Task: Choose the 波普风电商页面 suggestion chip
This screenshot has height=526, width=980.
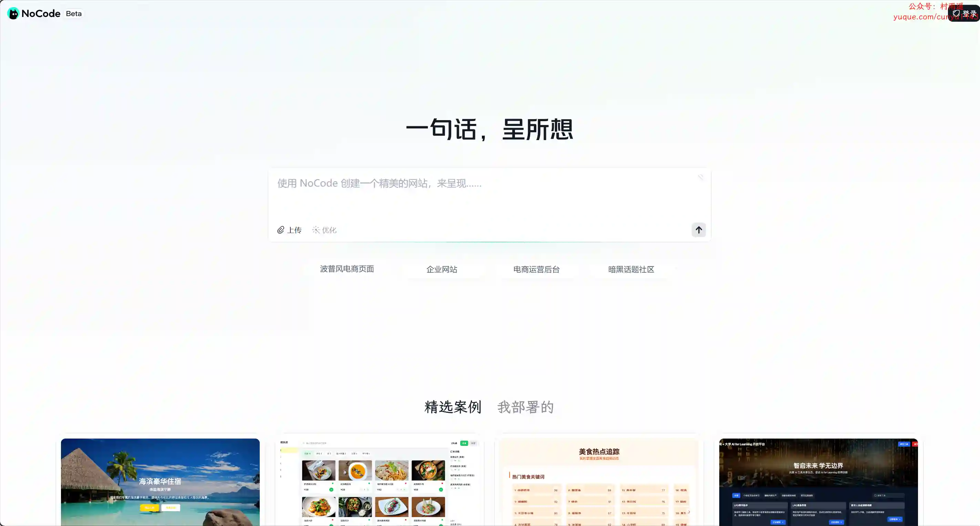Action: point(347,269)
